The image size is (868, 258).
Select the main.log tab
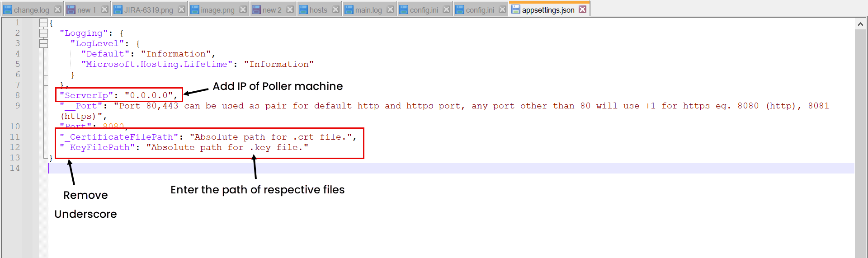coord(368,10)
